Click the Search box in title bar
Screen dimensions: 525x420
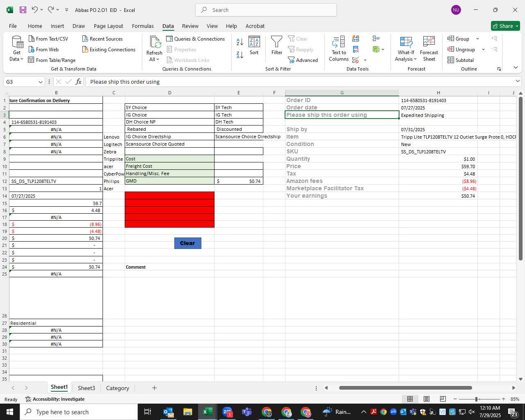pos(266,10)
